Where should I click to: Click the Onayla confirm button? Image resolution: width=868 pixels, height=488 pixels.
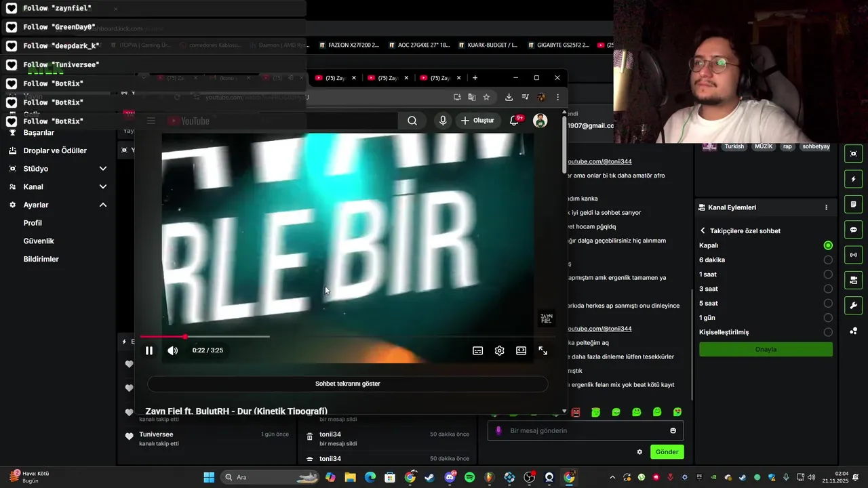[x=766, y=349]
